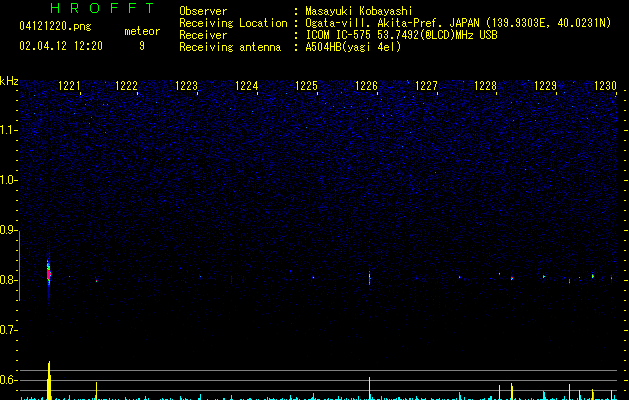Click the 1.0 kHz frequency label

pos(8,180)
